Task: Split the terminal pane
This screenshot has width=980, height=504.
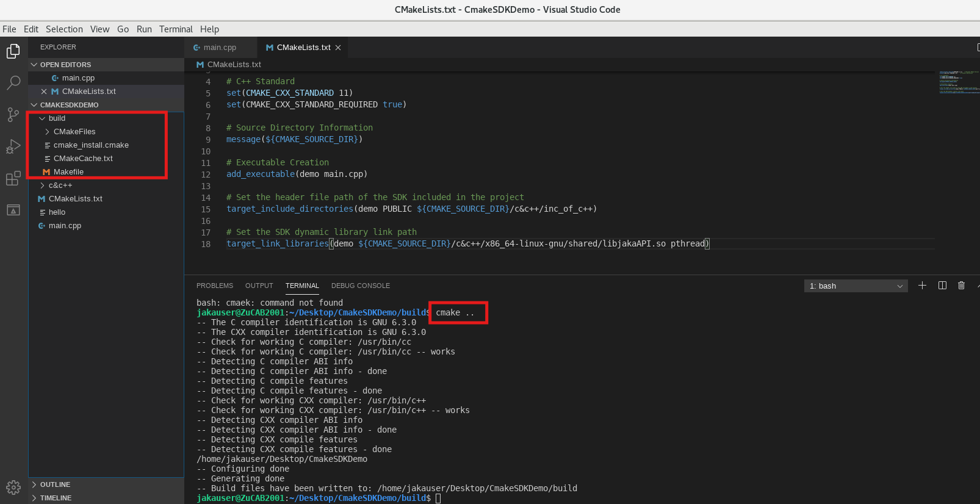Action: 942,286
